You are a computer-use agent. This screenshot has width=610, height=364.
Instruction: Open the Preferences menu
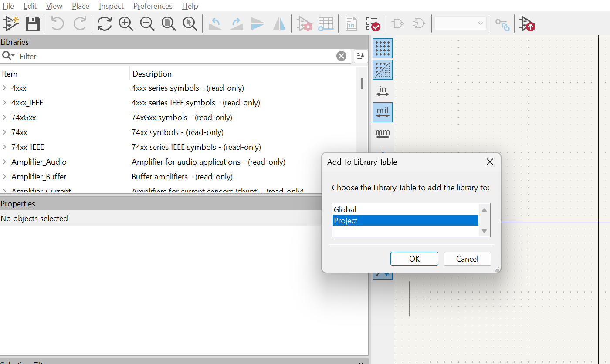tap(153, 6)
